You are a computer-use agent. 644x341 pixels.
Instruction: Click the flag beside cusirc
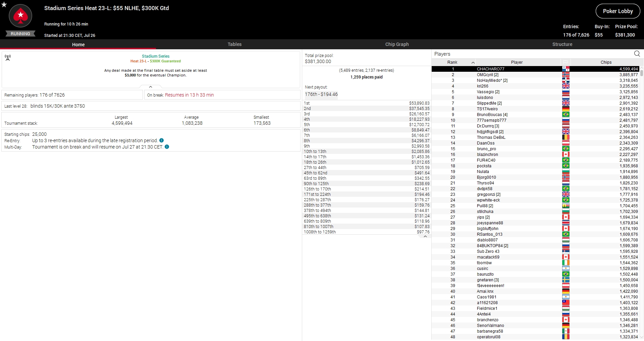(x=566, y=269)
